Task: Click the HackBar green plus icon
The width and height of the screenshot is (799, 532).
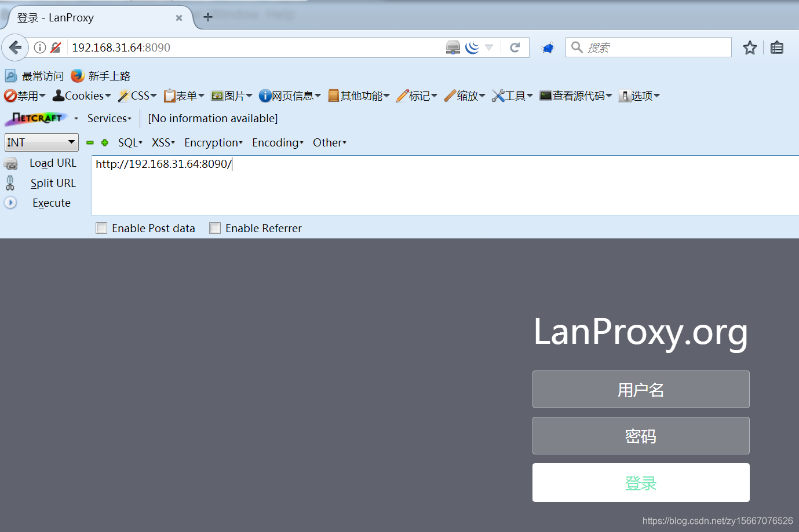Action: tap(105, 142)
